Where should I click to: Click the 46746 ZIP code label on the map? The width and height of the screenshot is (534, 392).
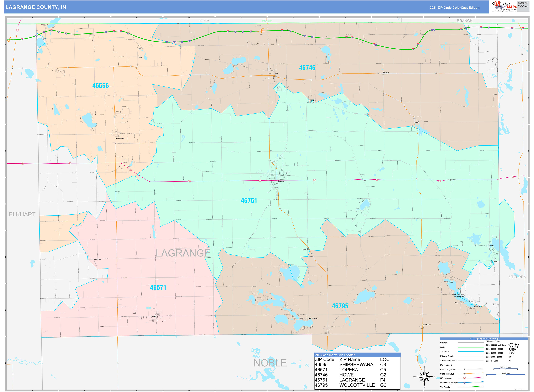307,68
